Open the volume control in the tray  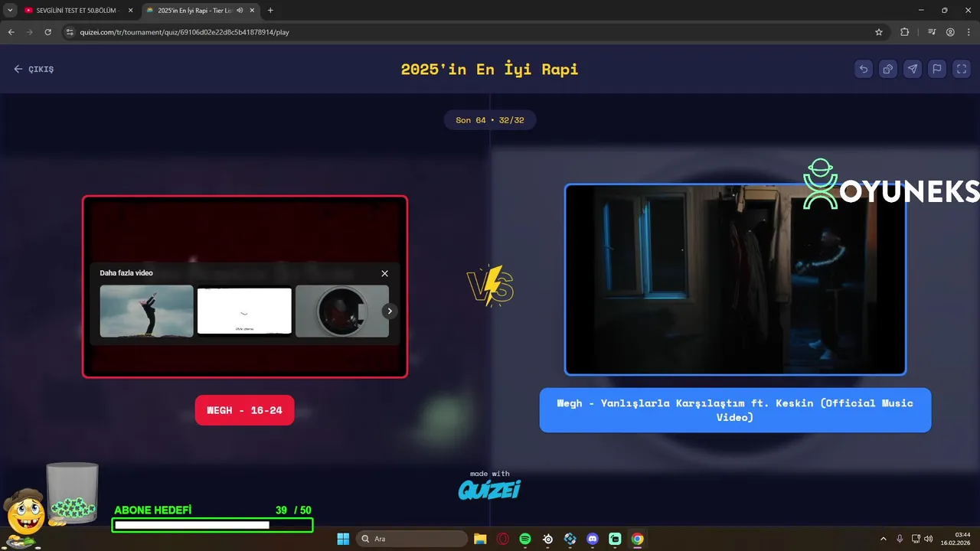click(x=928, y=539)
